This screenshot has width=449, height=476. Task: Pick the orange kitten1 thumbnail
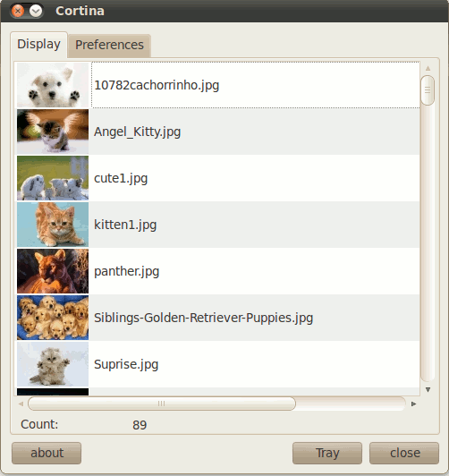53,225
